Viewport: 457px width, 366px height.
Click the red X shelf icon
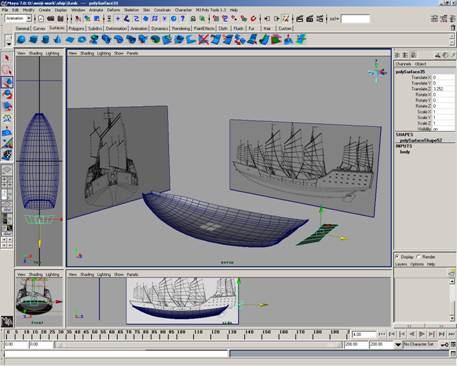203,40
